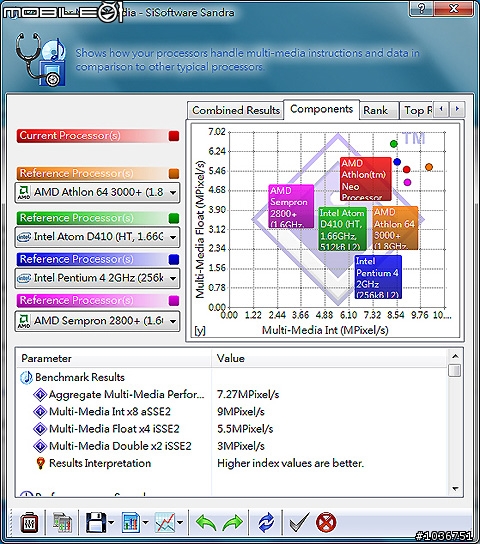Click the results list scroll up arrow
The height and width of the screenshot is (544, 480).
tap(455, 356)
